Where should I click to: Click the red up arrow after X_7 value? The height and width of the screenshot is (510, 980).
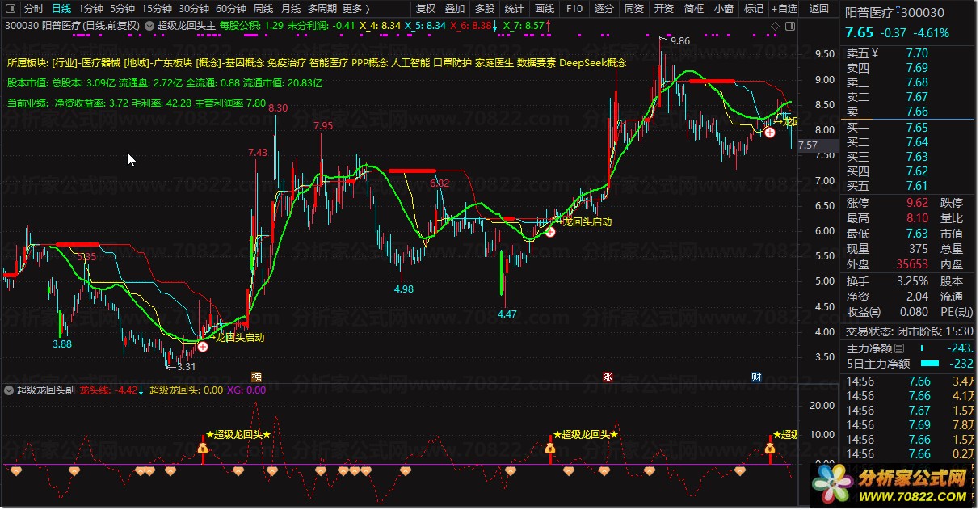point(549,26)
